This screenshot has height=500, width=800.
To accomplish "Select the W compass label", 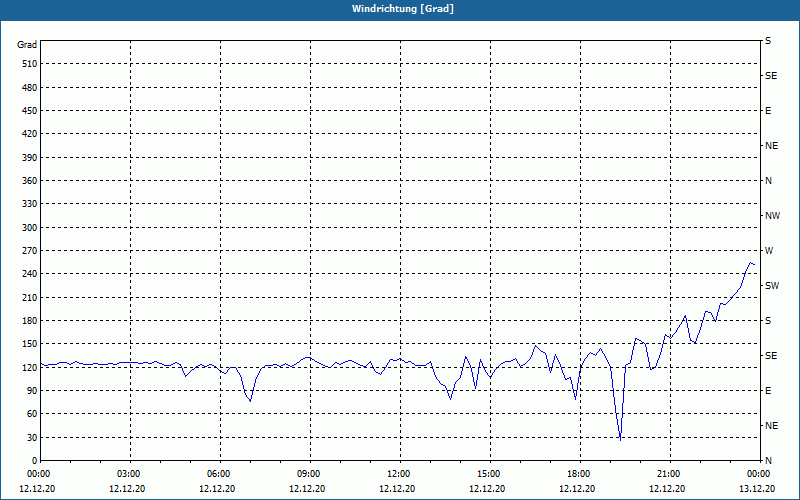I will (769, 251).
